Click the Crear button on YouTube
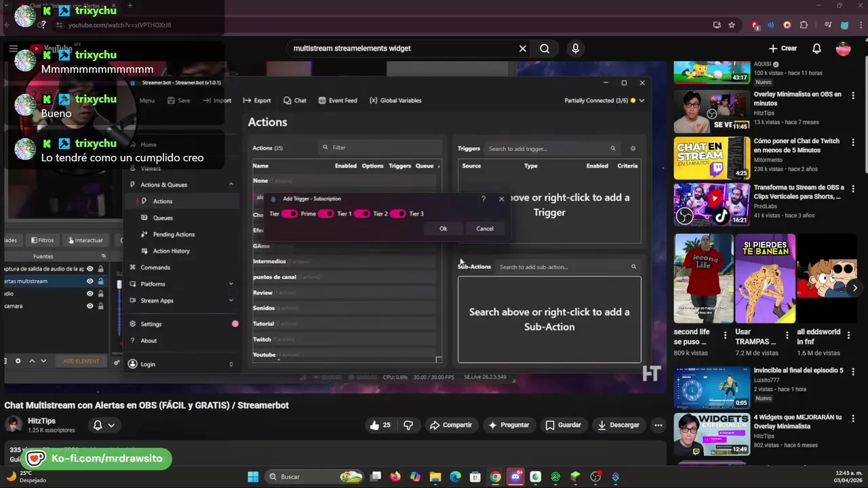Image resolution: width=868 pixels, height=488 pixels. pos(783,49)
